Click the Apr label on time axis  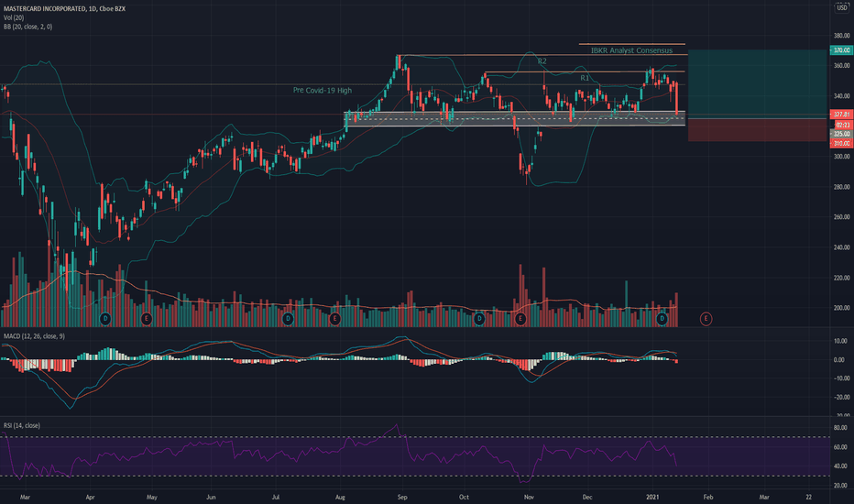(91, 497)
